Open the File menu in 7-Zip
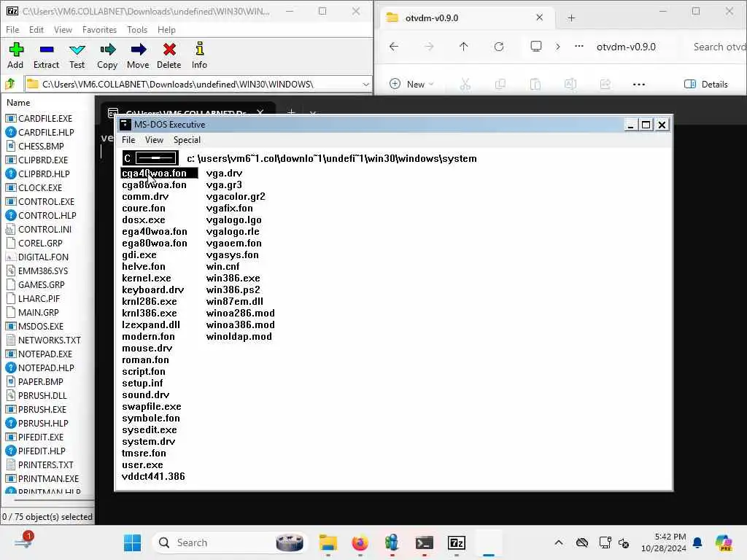This screenshot has height=560, width=747. 12,29
